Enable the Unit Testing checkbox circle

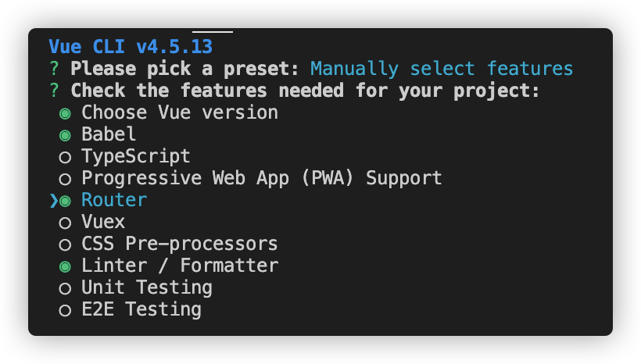point(65,288)
